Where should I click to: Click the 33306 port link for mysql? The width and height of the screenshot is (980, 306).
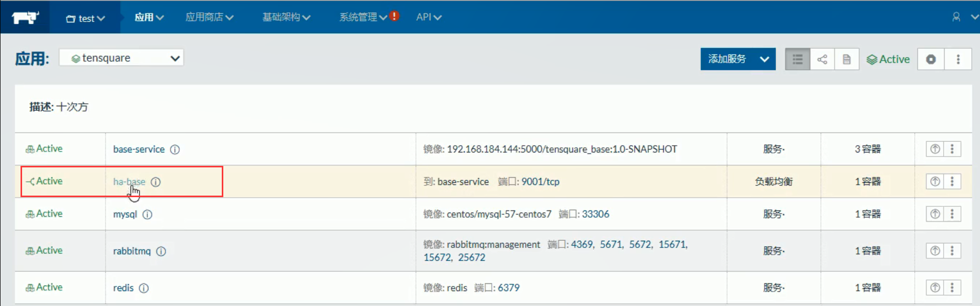click(x=595, y=214)
